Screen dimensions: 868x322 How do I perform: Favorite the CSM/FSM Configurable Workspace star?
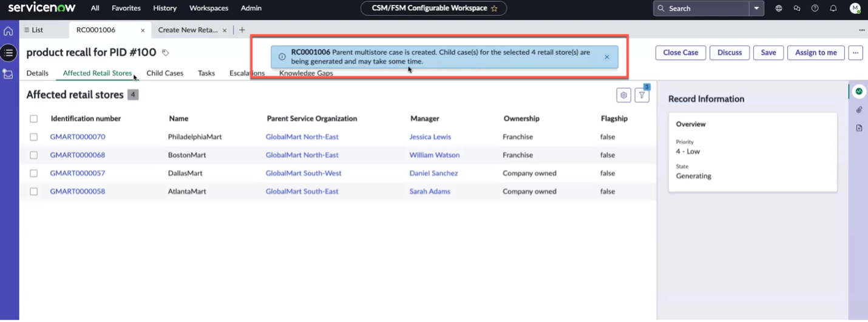494,8
